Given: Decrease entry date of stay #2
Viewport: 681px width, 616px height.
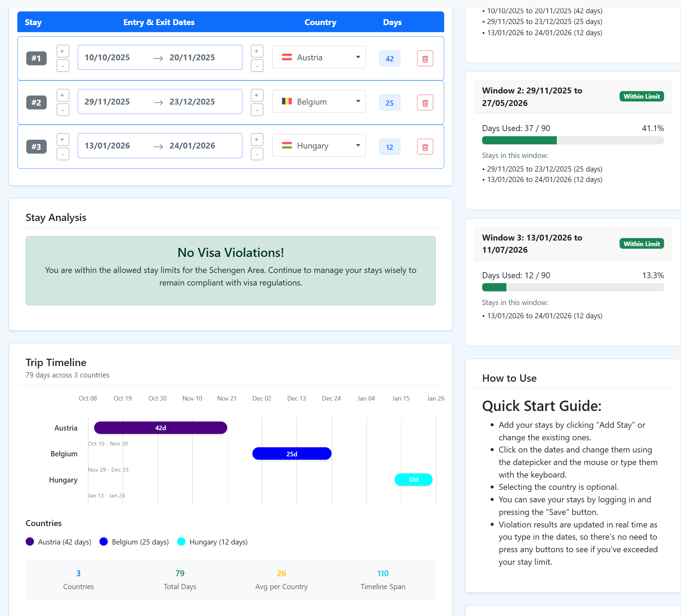Looking at the screenshot, I should [x=63, y=110].
